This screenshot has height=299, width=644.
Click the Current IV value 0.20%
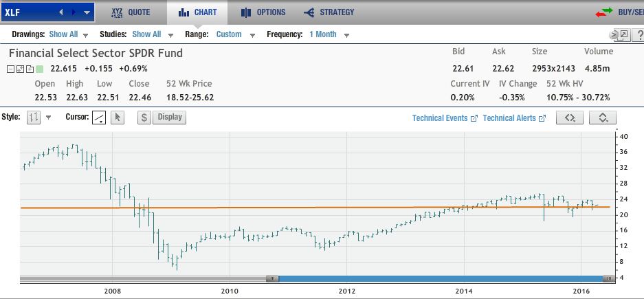coord(463,98)
